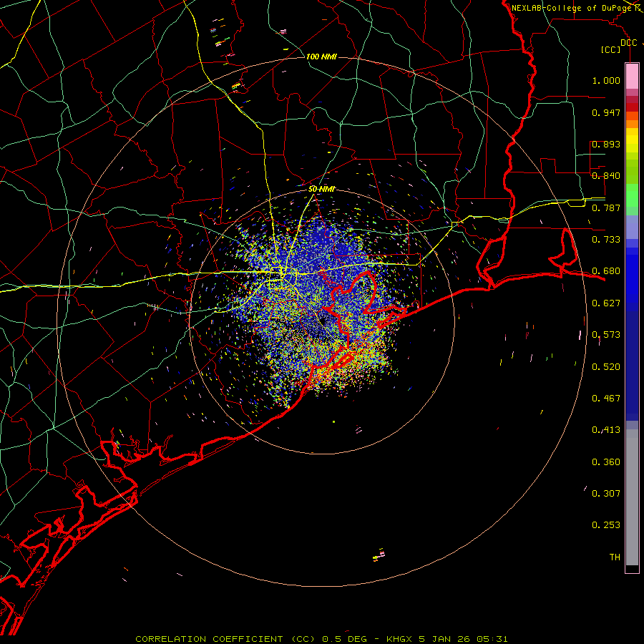Click the 0.467 scale value
644x644 pixels.
(x=606, y=399)
